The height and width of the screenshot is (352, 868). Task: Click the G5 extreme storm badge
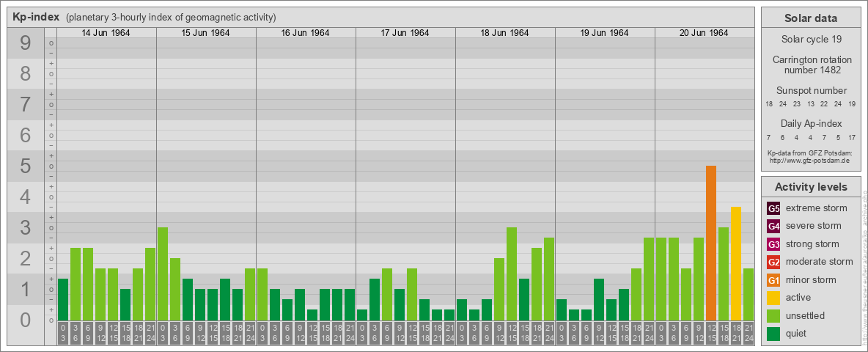pyautogui.click(x=773, y=208)
